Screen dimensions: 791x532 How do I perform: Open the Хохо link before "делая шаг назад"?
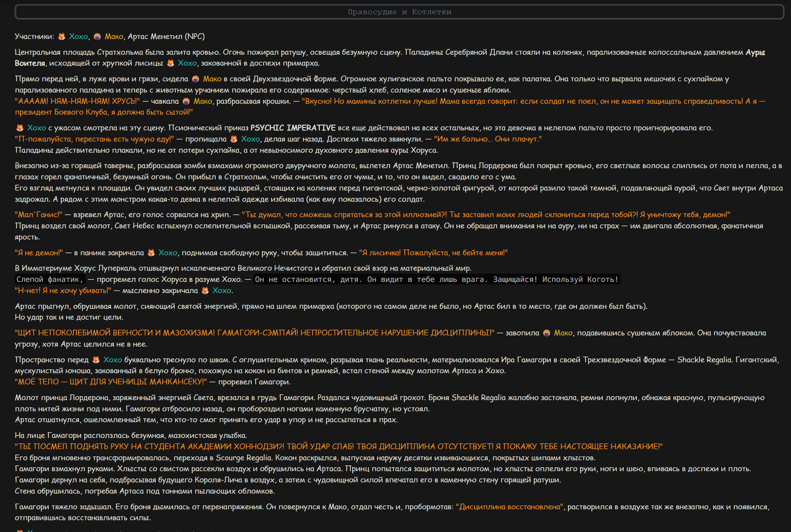[250, 139]
